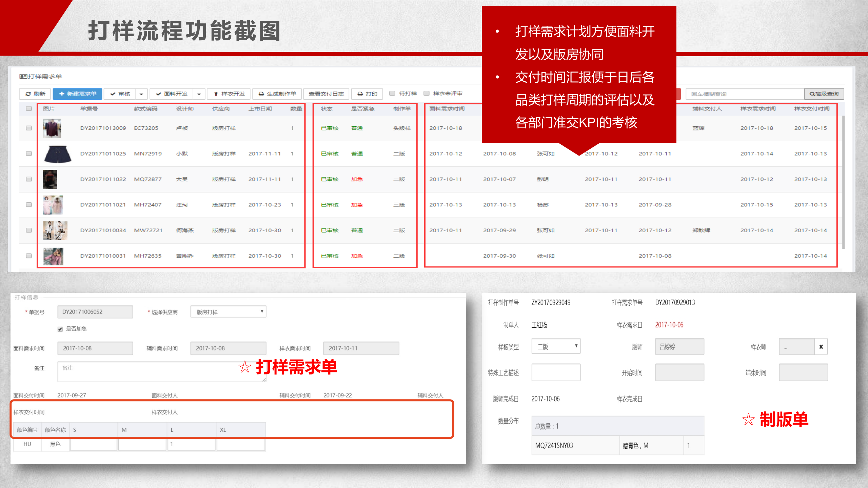
Task: Open the 样板类型 二版 dropdown
Action: coord(556,346)
